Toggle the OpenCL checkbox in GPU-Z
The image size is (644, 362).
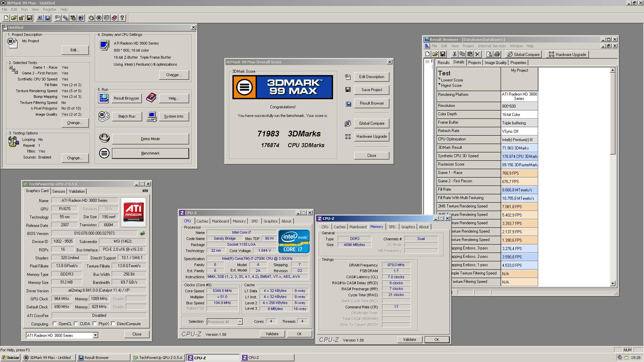(x=55, y=324)
